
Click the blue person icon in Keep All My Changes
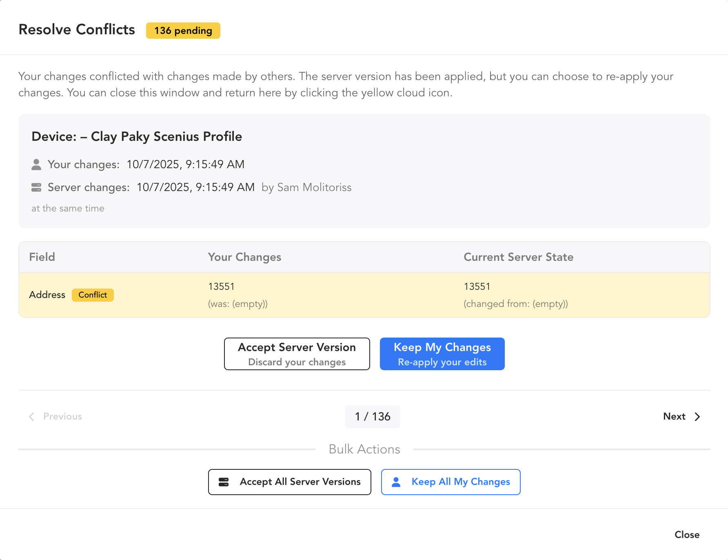396,482
